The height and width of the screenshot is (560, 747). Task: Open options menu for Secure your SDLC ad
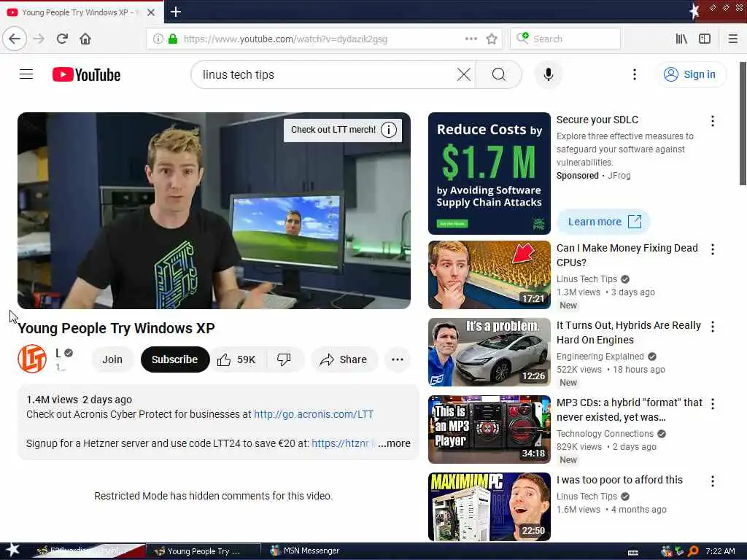tap(713, 121)
